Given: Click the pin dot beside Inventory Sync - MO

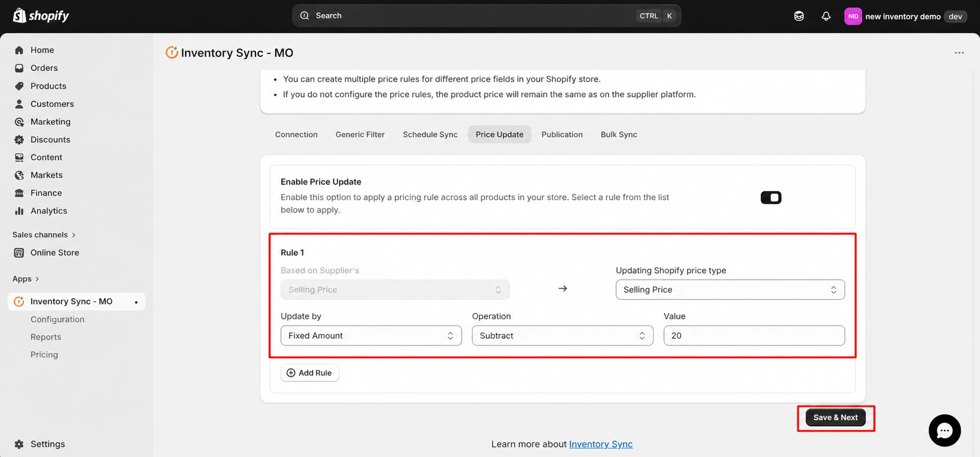Looking at the screenshot, I should coord(136,302).
